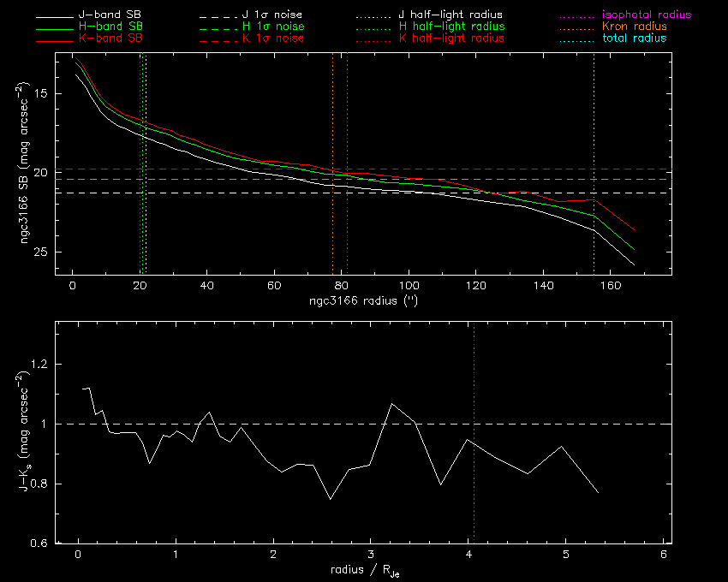The height and width of the screenshot is (582, 728).
Task: Select the radius / R_Je axis title
Action: (x=363, y=570)
